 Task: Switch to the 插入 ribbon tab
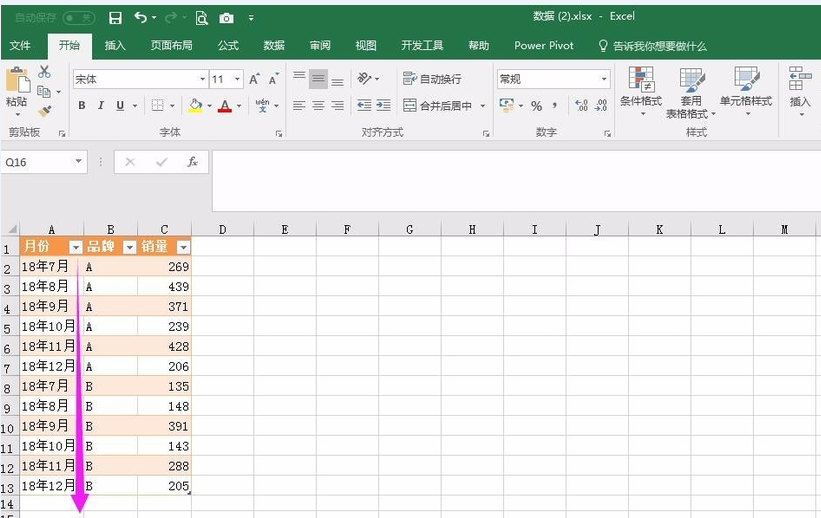pyautogui.click(x=115, y=46)
